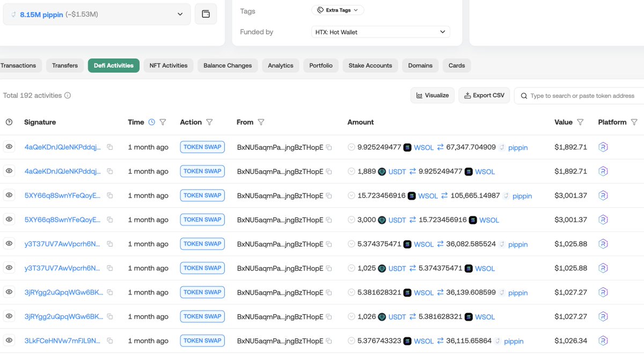Open the Stake Accounts tab
644x355 pixels.
370,66
